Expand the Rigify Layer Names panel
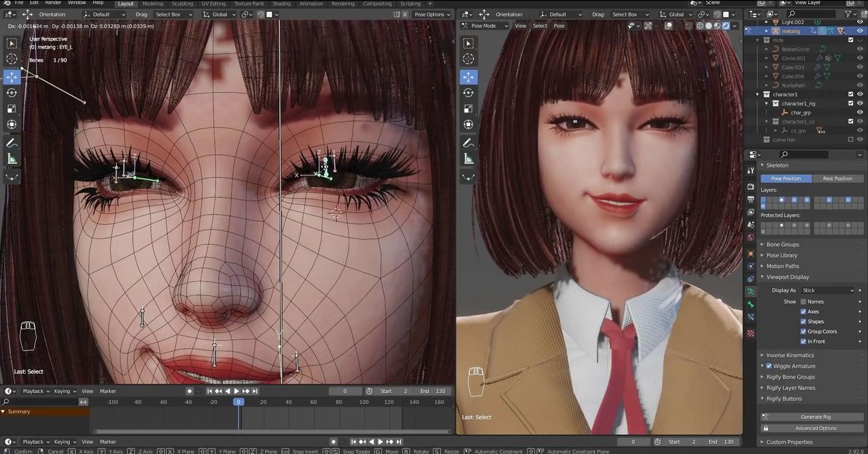The width and height of the screenshot is (868, 454). coord(791,388)
